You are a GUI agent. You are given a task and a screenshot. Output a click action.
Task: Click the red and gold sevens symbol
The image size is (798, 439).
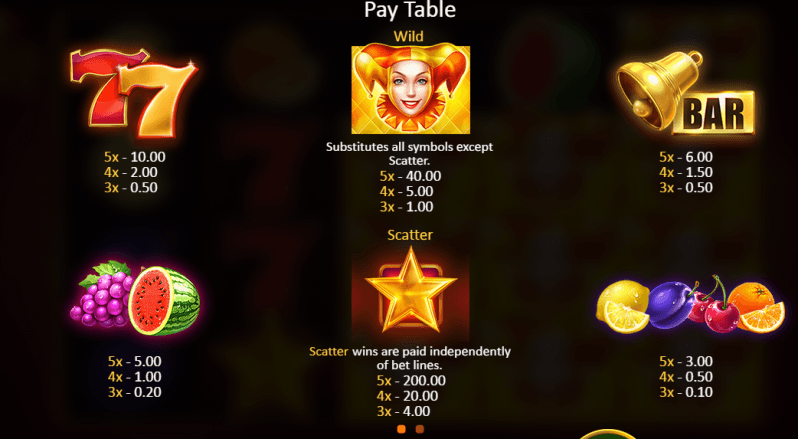click(x=134, y=93)
